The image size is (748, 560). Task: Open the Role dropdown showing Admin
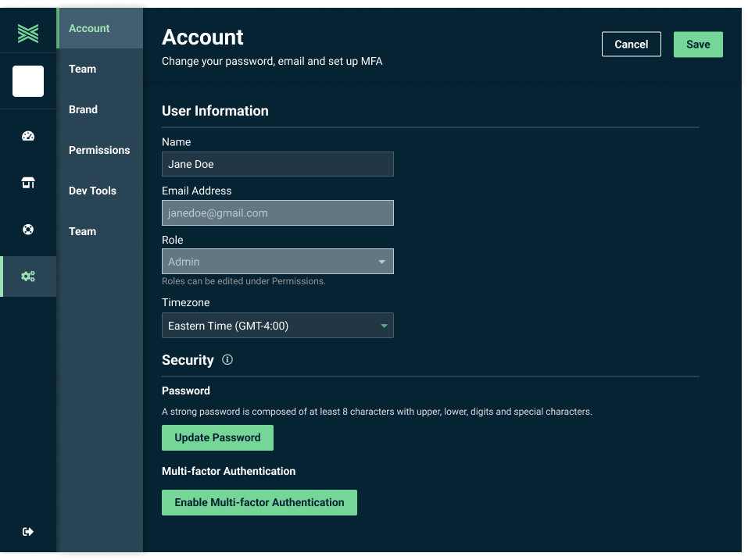(x=277, y=261)
